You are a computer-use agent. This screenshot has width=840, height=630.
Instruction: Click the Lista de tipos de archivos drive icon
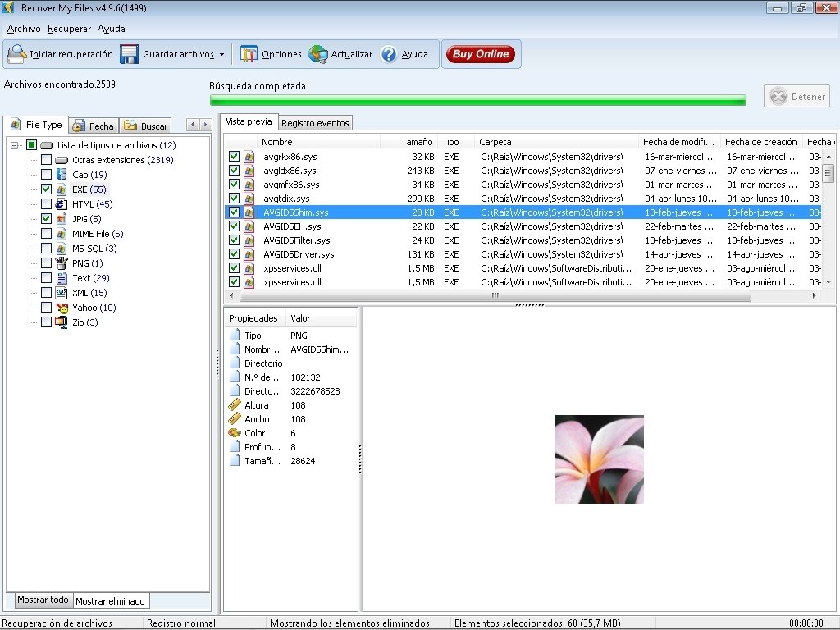[x=47, y=145]
